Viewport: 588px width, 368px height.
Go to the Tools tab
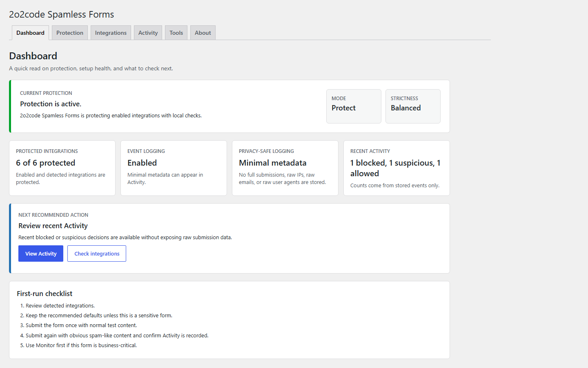tap(176, 33)
